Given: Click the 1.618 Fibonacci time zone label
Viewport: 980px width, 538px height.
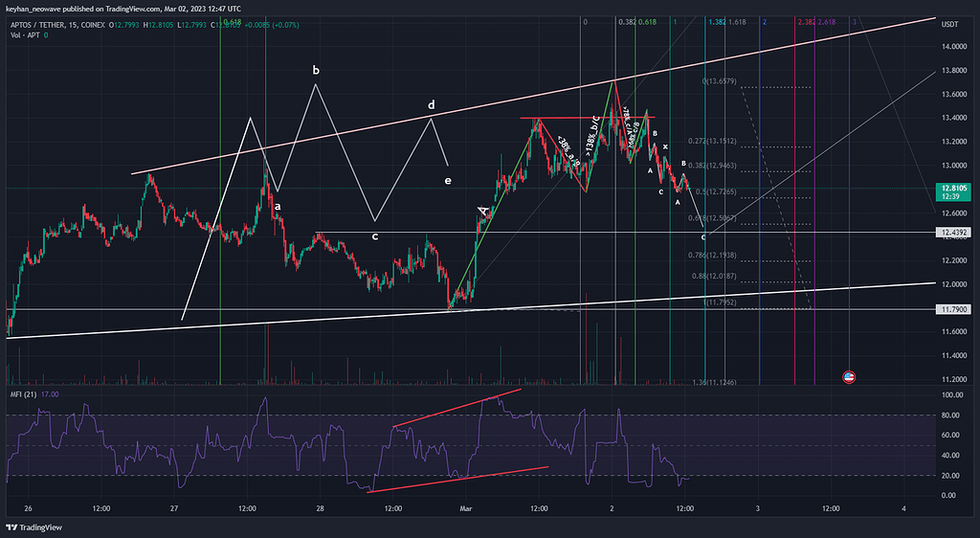Looking at the screenshot, I should [x=737, y=21].
